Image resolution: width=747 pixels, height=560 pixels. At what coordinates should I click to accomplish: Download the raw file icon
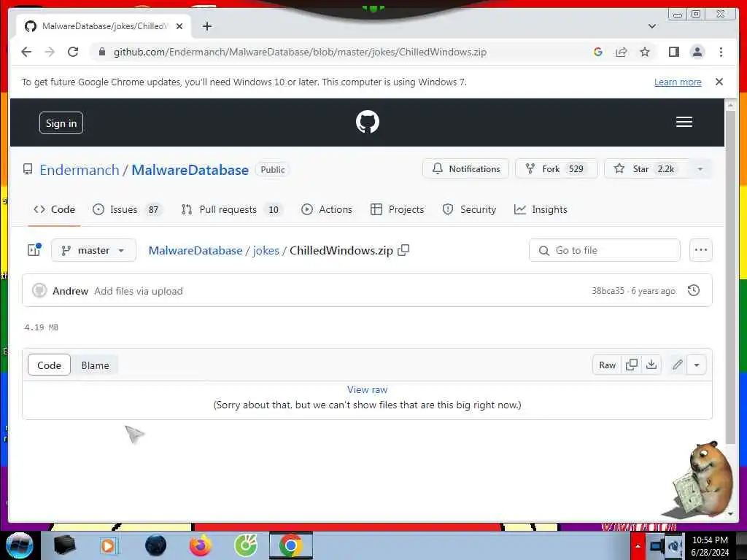(x=651, y=365)
